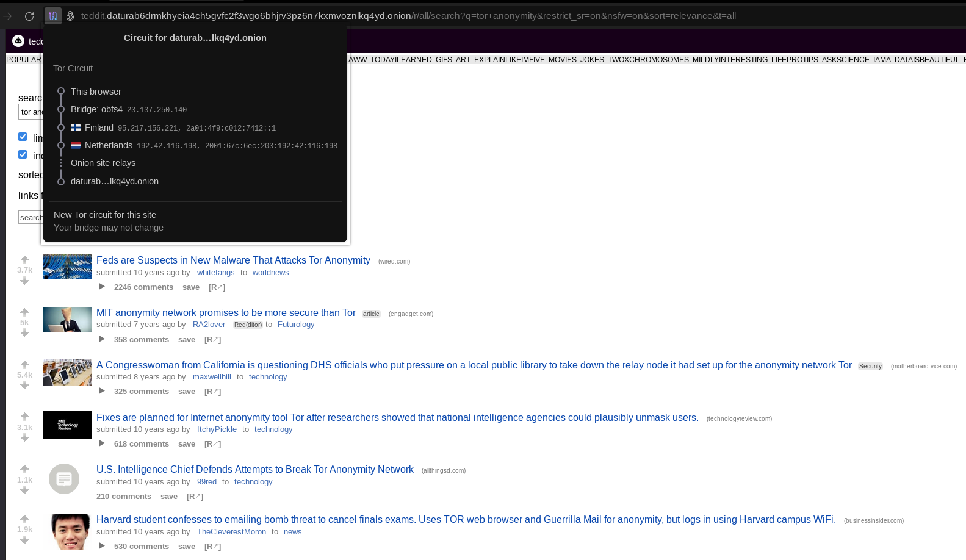966x560 pixels.
Task: Click the Teddit logo icon
Action: pos(18,41)
